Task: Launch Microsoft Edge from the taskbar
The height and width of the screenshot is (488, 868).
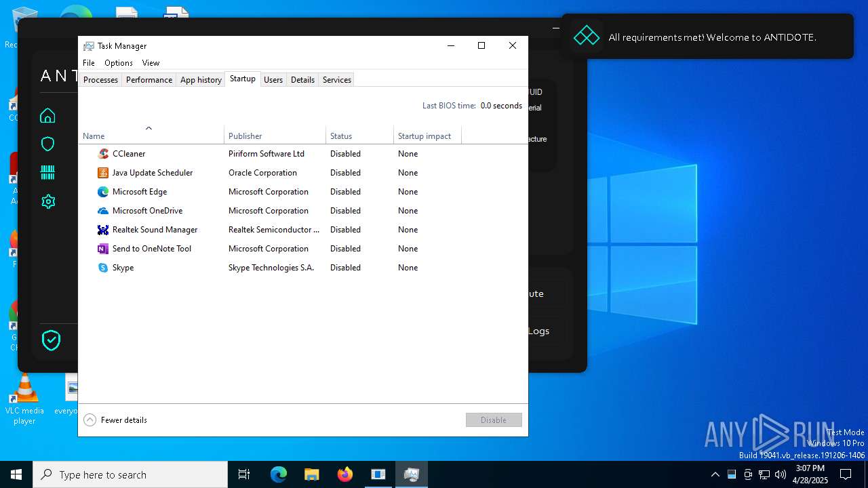Action: point(279,474)
